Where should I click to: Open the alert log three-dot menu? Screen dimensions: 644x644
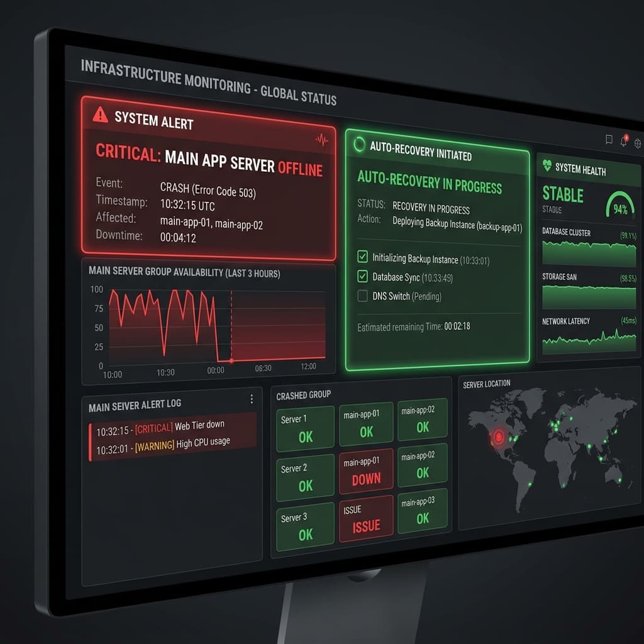click(x=252, y=399)
